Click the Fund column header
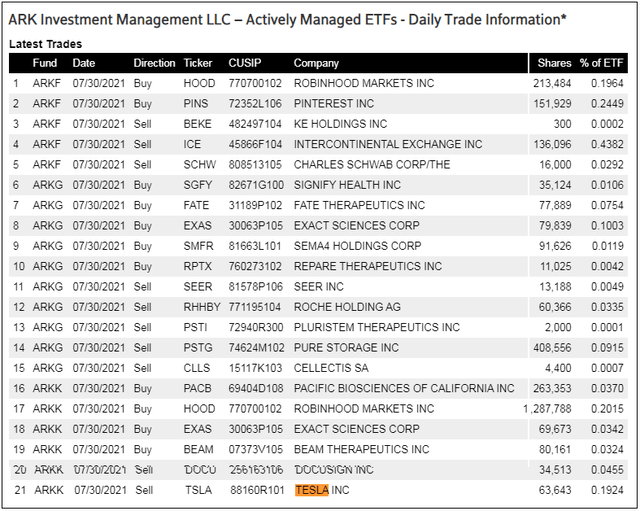Viewport: 640px width, 511px height. click(44, 63)
